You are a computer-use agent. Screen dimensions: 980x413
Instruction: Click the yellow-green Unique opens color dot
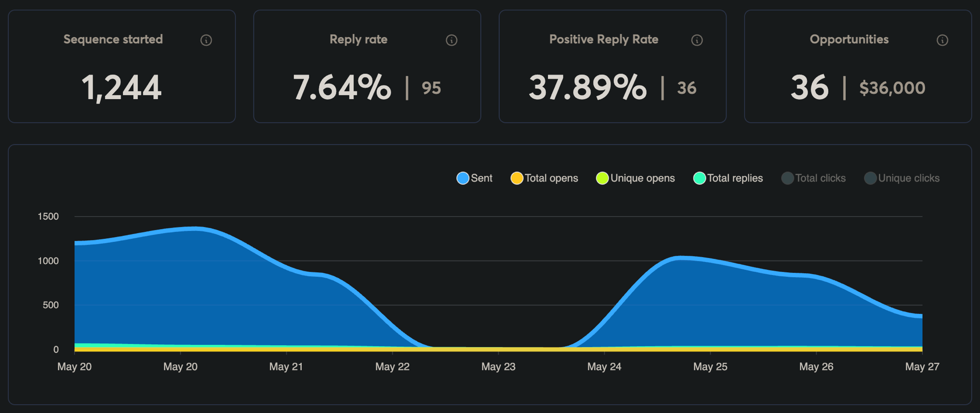pos(602,178)
